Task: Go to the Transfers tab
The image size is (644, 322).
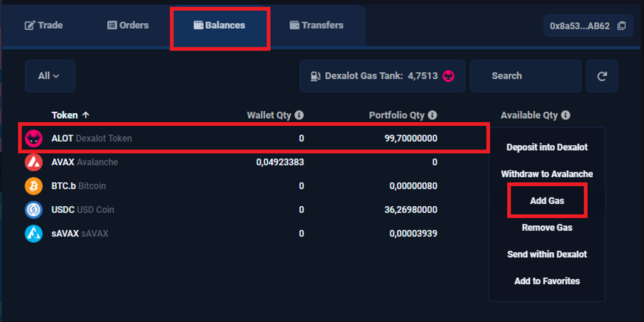Action: point(317,25)
